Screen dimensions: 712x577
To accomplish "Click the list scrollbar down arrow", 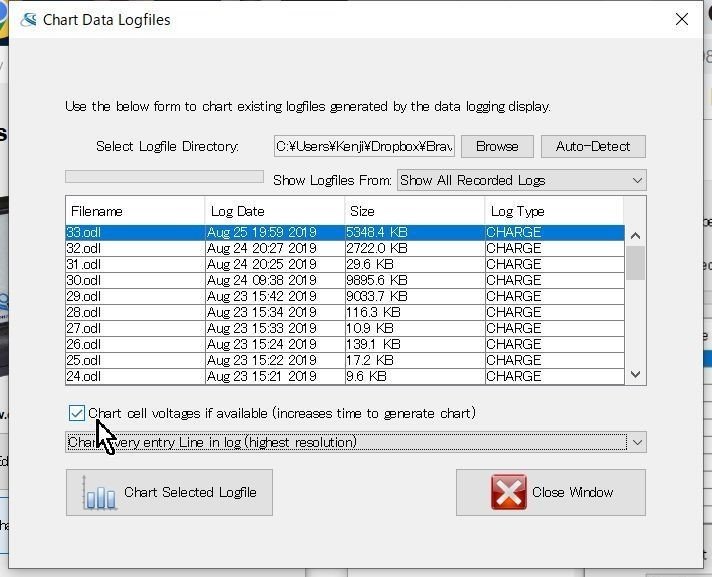I will (x=635, y=375).
